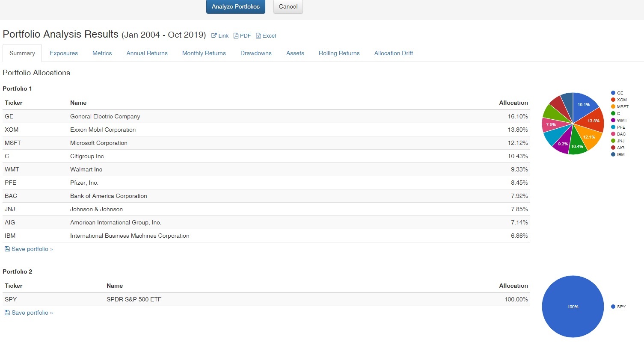Open the Assets tab

[295, 53]
